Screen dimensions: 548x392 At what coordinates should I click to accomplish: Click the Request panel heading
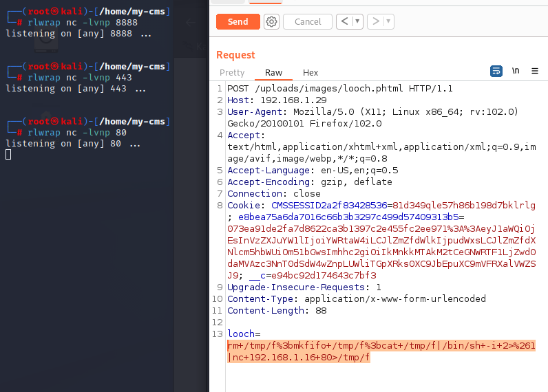235,55
